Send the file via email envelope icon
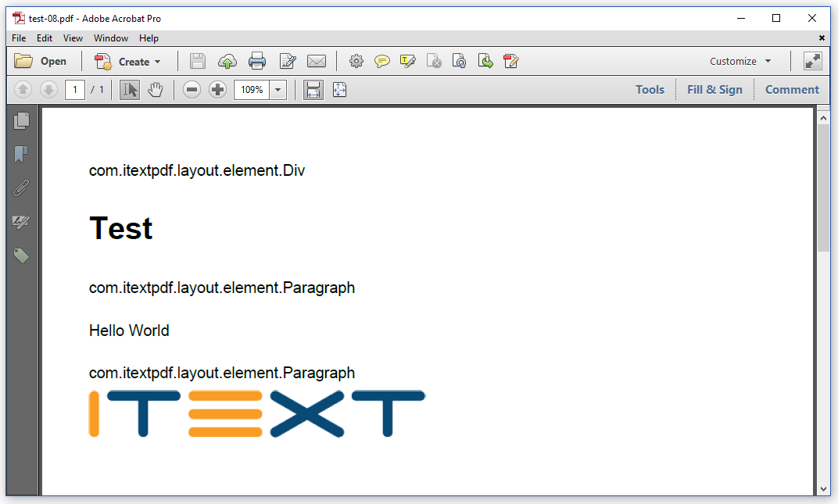 click(317, 62)
